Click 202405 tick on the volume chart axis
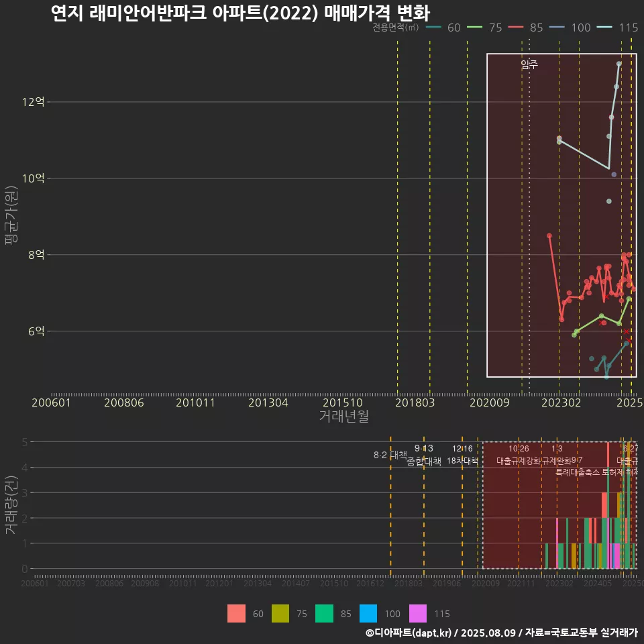Screen dimensions: 644x644 [598, 583]
